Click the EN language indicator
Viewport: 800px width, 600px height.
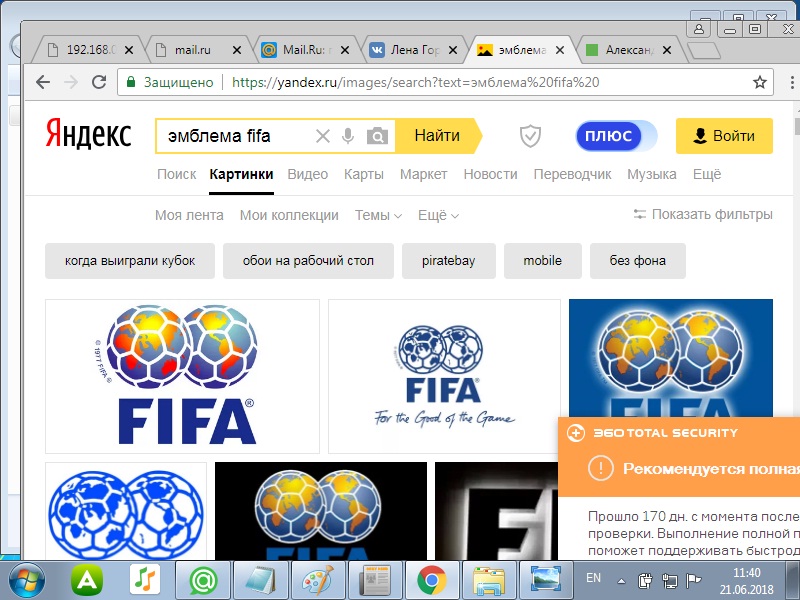click(593, 578)
